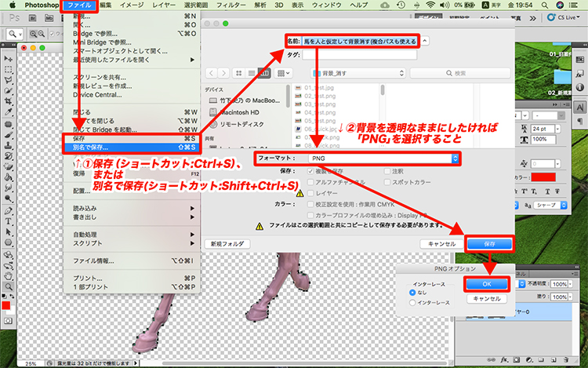588x368 pixels.
Task: Launch Bridge with the Br icon
Action: (x=33, y=18)
